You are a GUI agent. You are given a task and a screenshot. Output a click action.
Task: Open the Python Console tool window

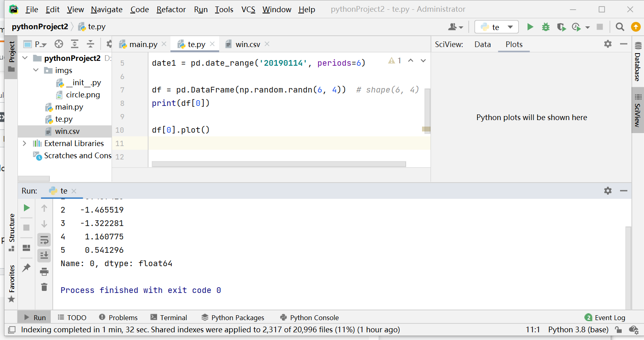(x=310, y=317)
